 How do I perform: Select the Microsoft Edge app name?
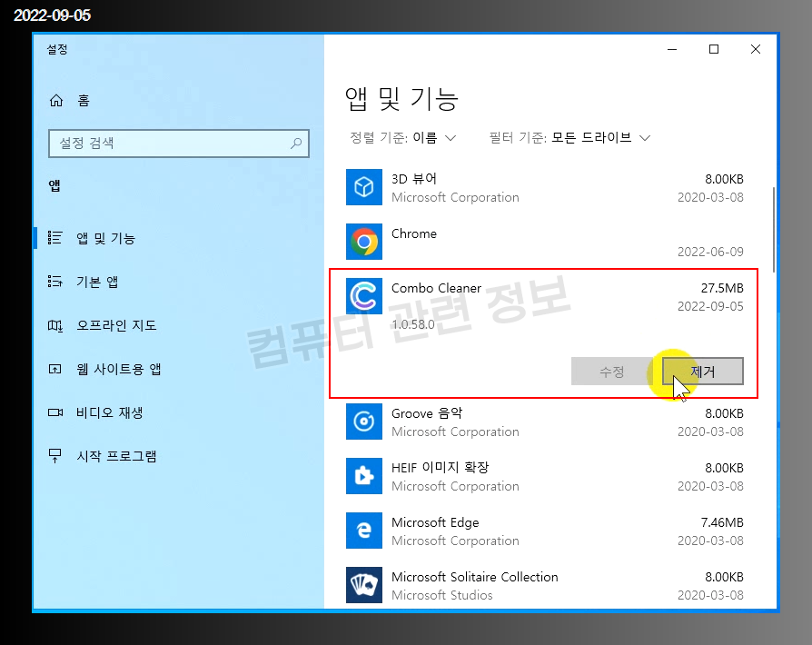click(x=435, y=522)
